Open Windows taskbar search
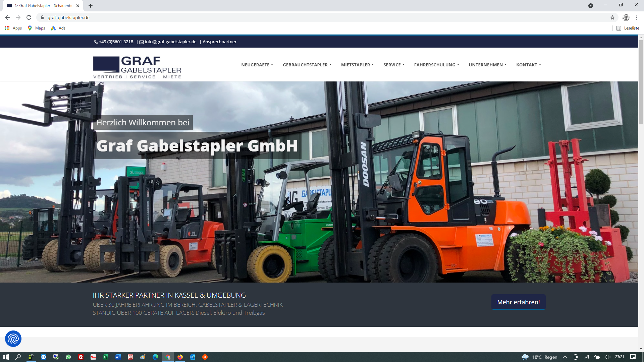Viewport: 644px width, 362px height. click(18, 357)
